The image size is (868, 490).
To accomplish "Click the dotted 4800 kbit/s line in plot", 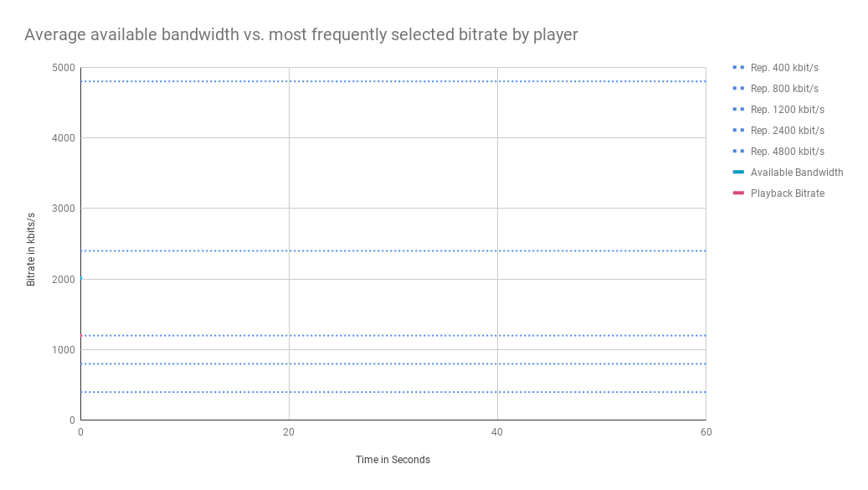I will click(x=393, y=81).
